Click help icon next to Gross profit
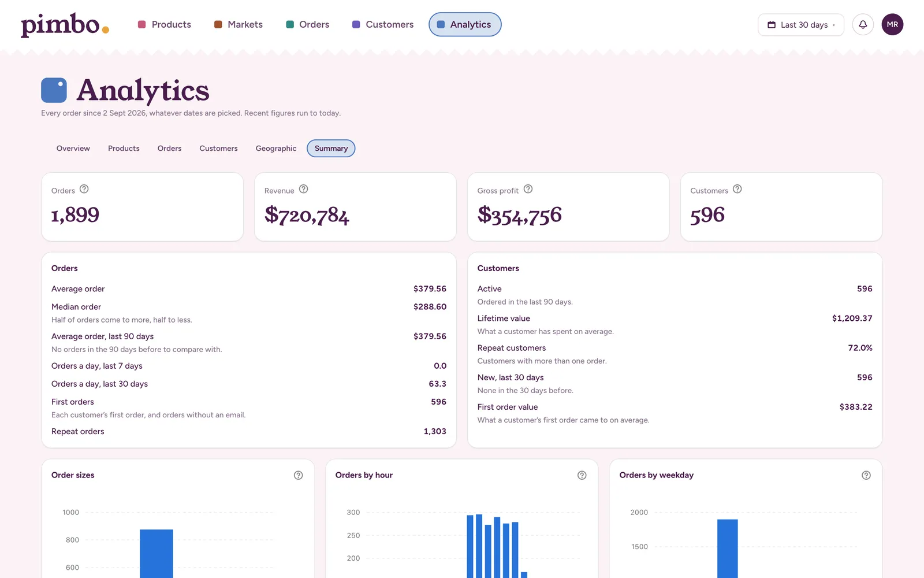The width and height of the screenshot is (924, 578). 528,189
